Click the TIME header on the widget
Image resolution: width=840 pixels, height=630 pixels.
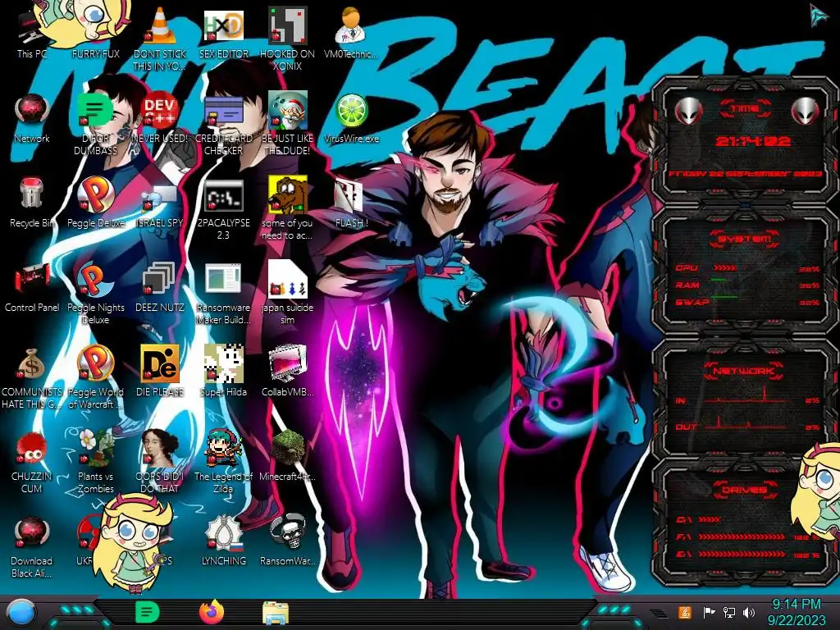coord(745,108)
